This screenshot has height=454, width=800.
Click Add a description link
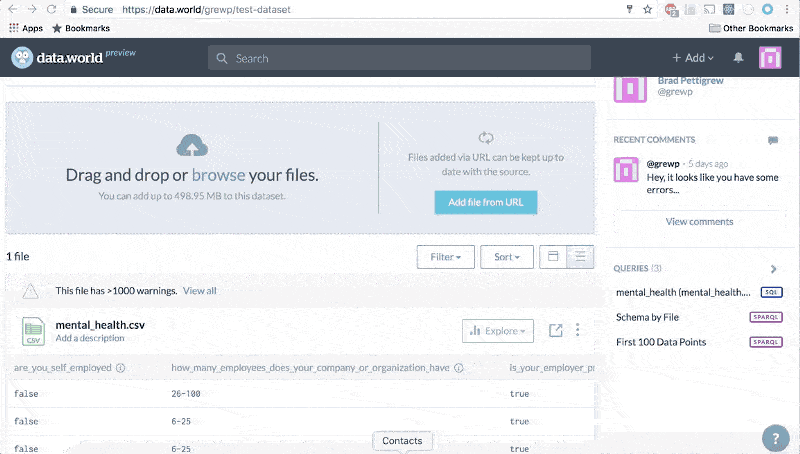[90, 338]
